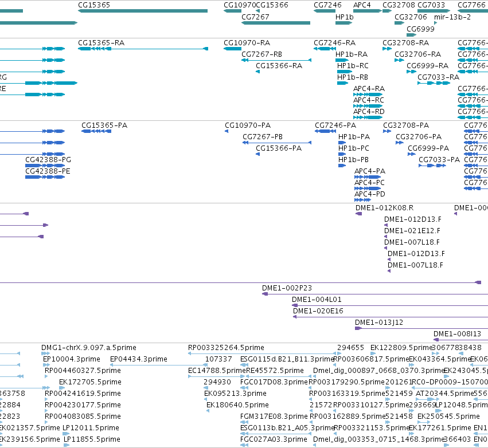Screen dimensions: 488x448
Task: Select the CG7267-PB label
Action: [x=263, y=137]
